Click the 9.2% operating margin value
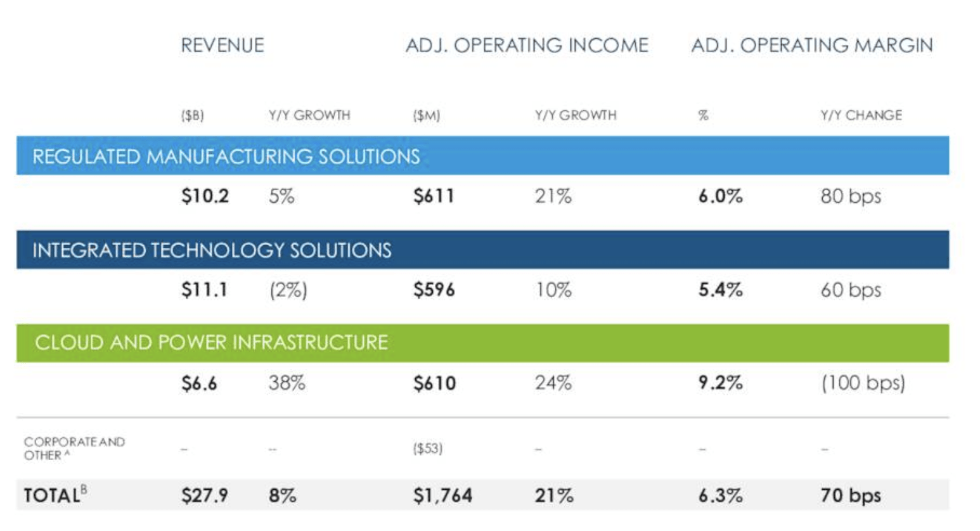Image resolution: width=980 pixels, height=531 pixels. [x=721, y=383]
